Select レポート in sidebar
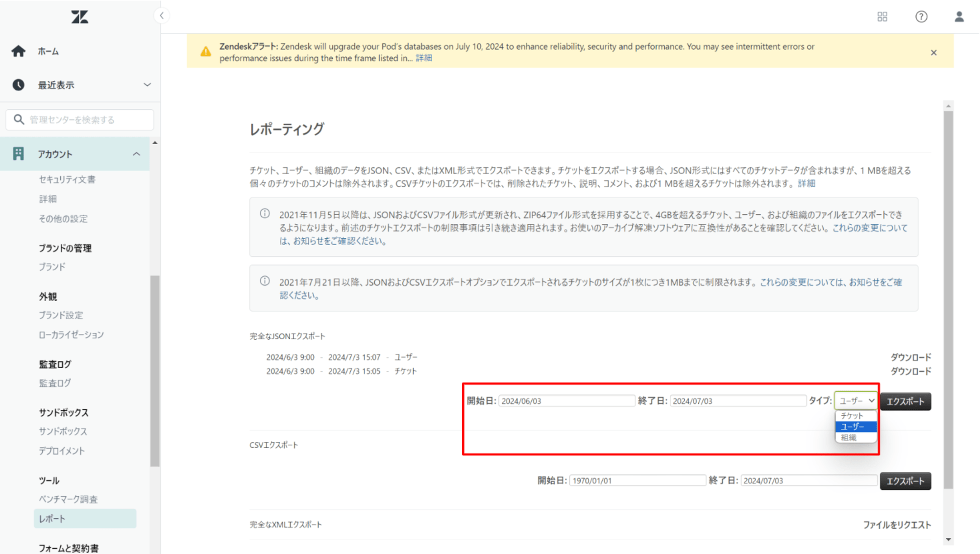Image resolution: width=980 pixels, height=554 pixels. (85, 519)
